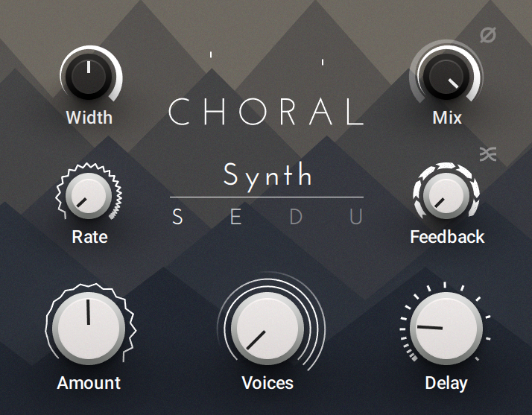Click the Mix knob
Viewport: 532px width, 415px height.
(x=446, y=76)
